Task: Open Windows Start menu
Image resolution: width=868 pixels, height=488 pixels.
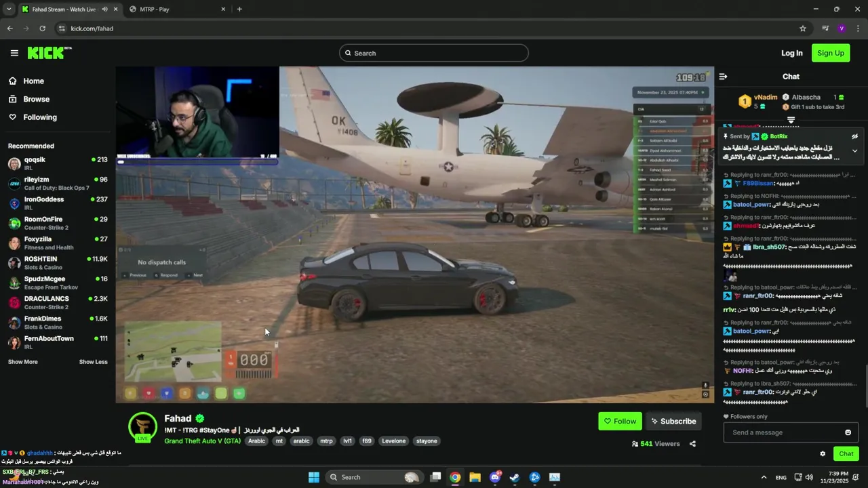Action: (314, 477)
